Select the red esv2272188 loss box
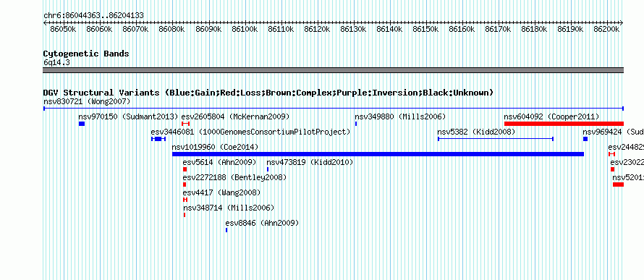The width and height of the screenshot is (644, 280). coord(185,184)
